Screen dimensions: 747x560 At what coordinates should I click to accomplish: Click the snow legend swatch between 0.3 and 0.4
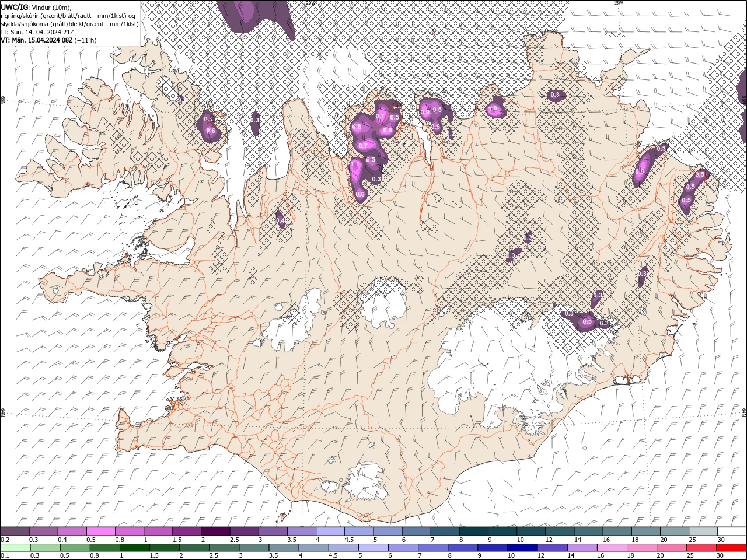pos(44,531)
